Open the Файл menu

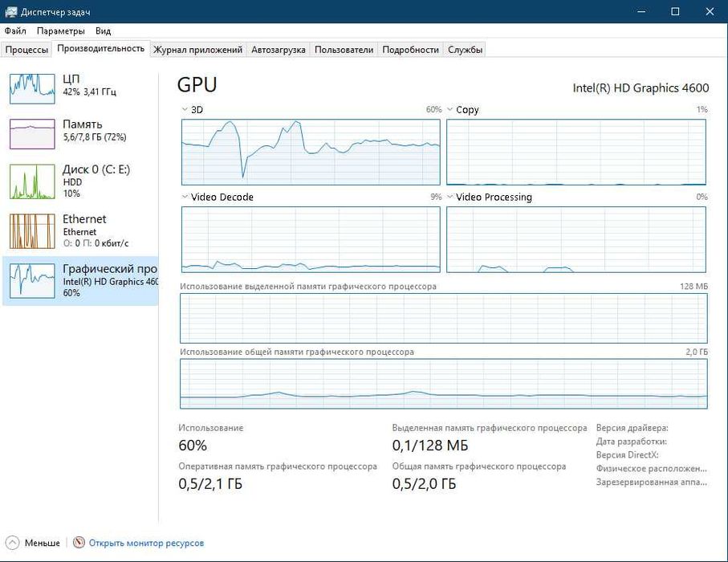click(x=15, y=31)
